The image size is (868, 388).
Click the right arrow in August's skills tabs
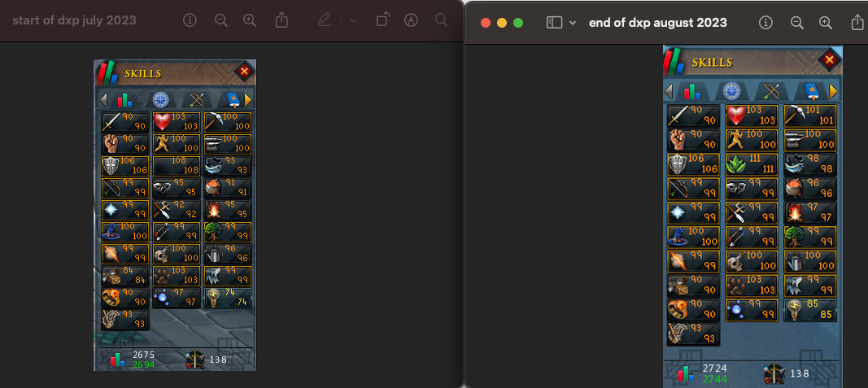(x=833, y=91)
